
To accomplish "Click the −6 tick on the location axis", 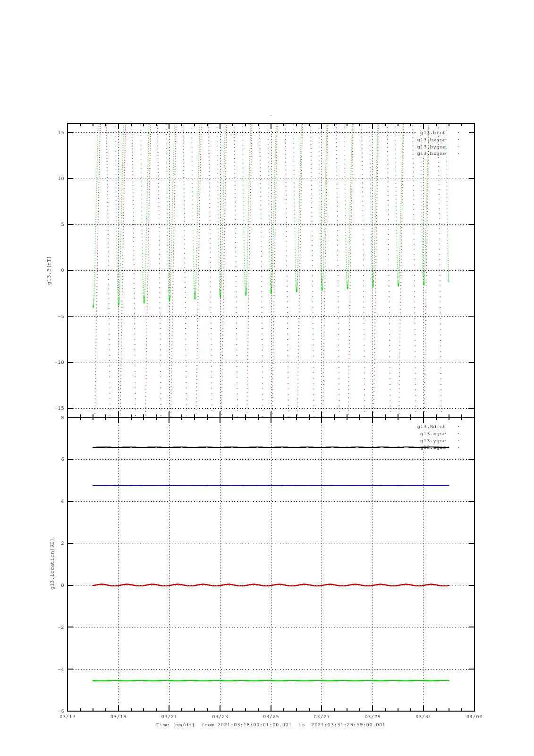I will pyautogui.click(x=61, y=711).
